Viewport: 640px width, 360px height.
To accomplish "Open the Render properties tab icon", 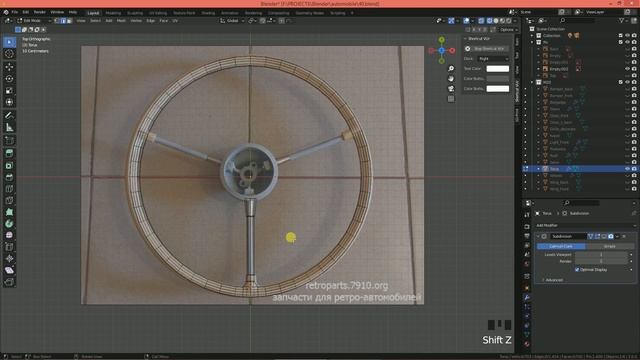I will [x=527, y=226].
